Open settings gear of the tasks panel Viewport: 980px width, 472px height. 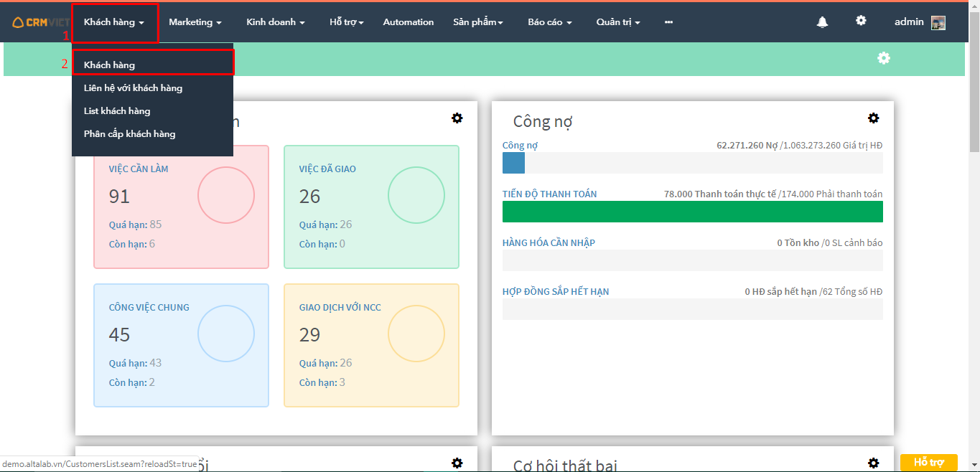coord(457,118)
